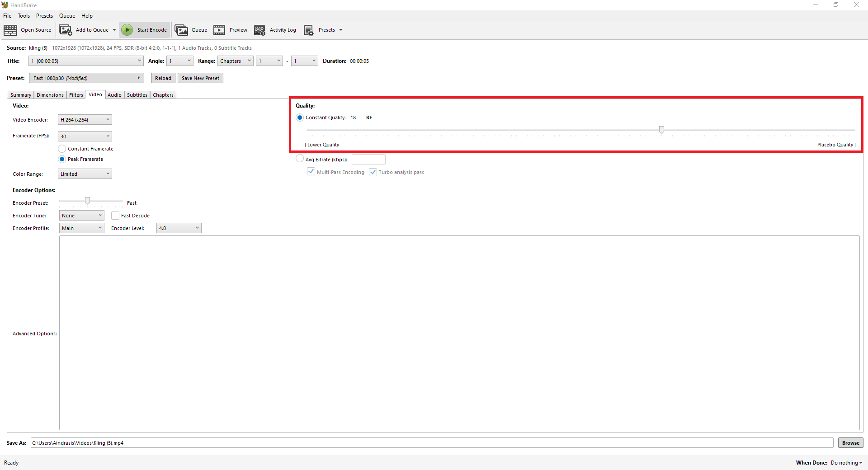Open the Queue via its toolbar icon
The width and height of the screenshot is (868, 470).
coord(181,30)
